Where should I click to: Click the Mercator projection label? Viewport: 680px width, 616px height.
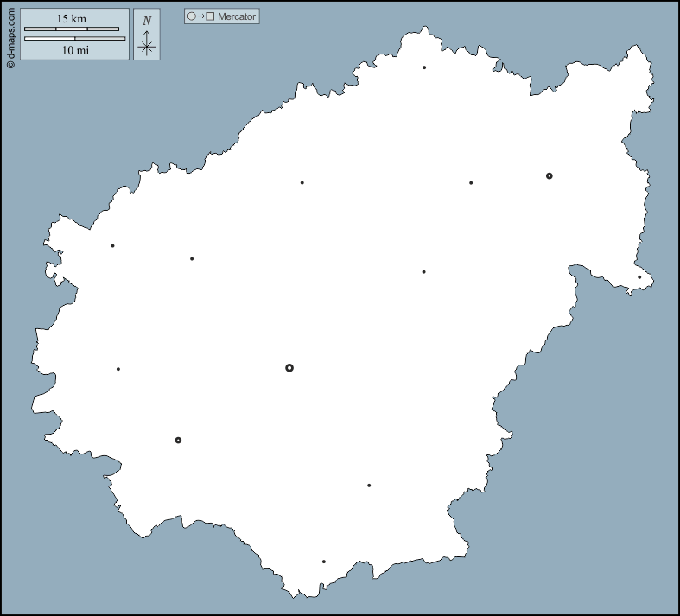click(237, 16)
